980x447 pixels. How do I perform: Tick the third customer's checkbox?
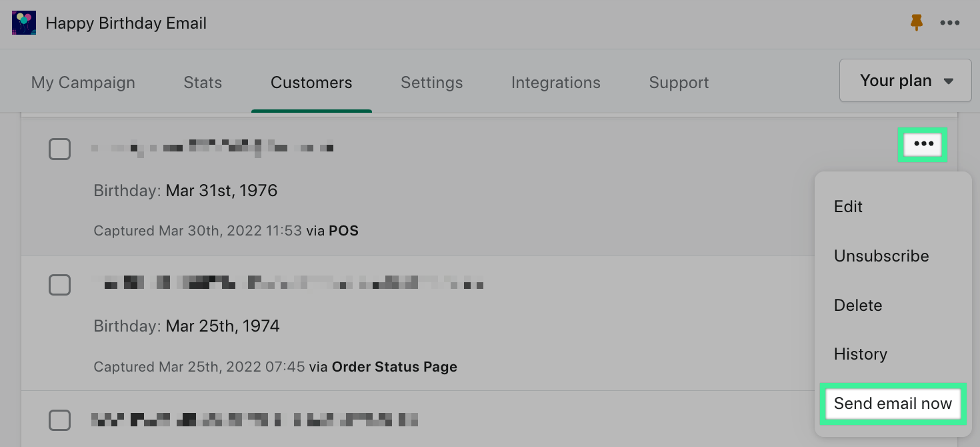coord(60,420)
